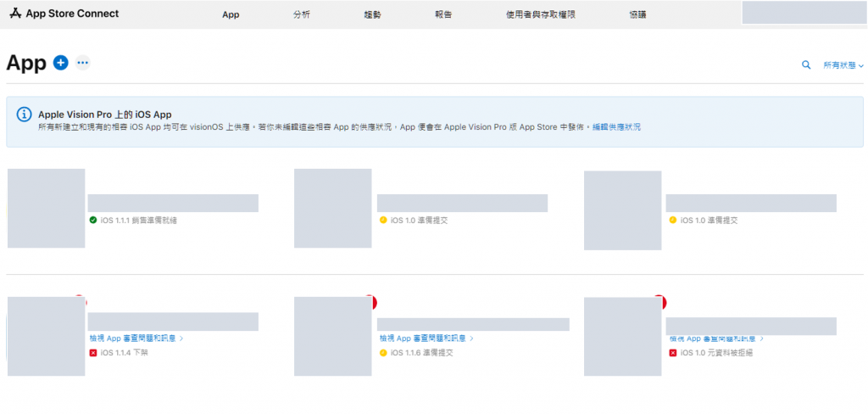Image resolution: width=868 pixels, height=414 pixels.
Task: Click green check icon beside iOS 1.1.1
Action: click(x=93, y=220)
